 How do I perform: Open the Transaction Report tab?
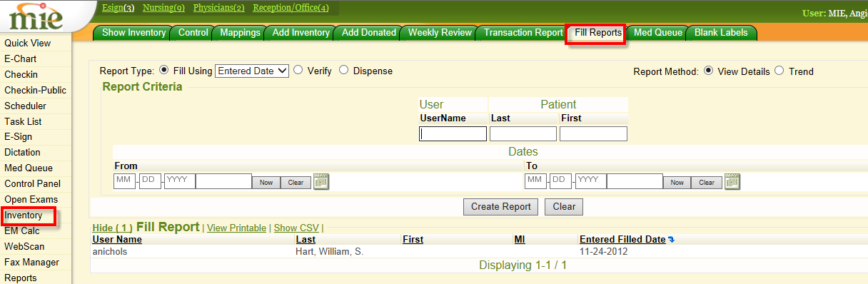[x=523, y=33]
